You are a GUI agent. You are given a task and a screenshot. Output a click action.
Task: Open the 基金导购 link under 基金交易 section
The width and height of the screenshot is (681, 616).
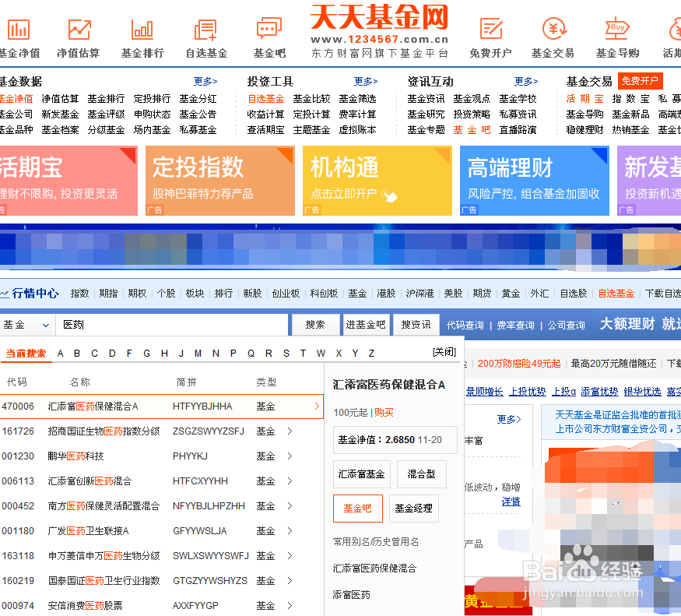point(584,114)
